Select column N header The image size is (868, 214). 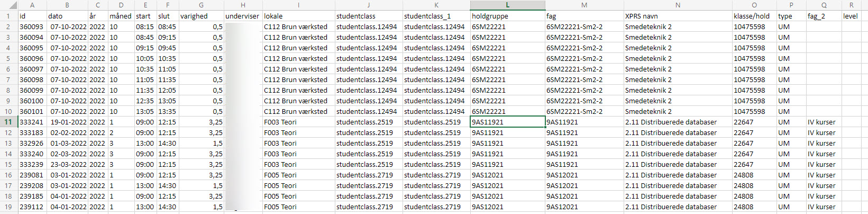[678, 5]
